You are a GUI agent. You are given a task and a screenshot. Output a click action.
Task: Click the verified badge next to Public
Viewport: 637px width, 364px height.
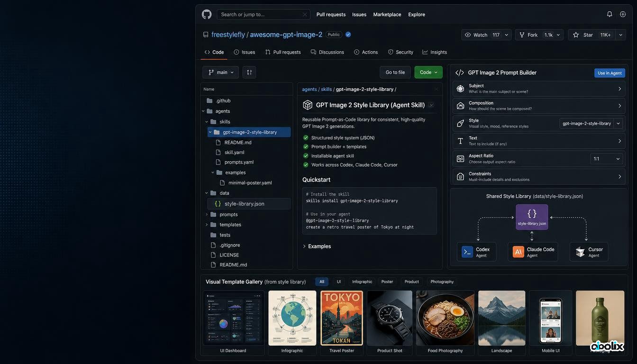348,35
